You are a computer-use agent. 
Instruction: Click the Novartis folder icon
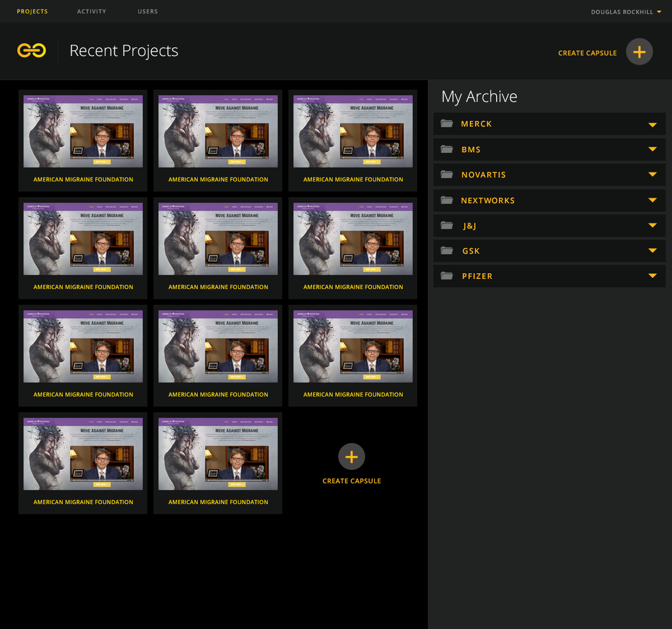coord(447,174)
